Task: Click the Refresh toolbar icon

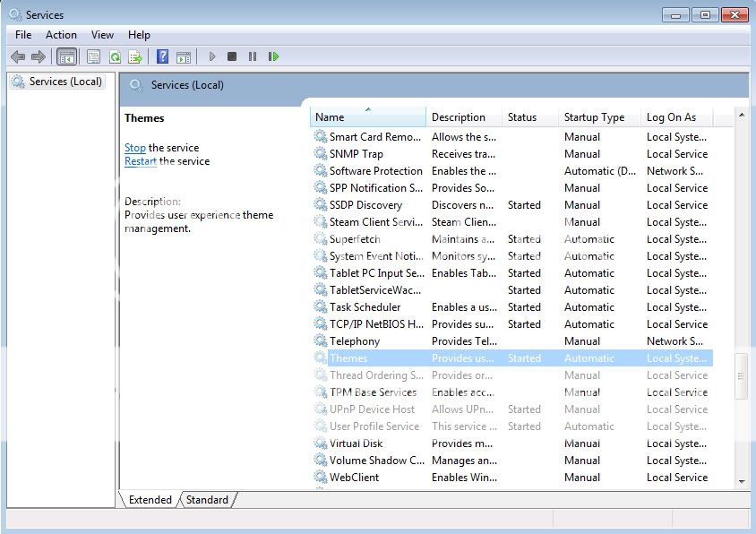Action: (x=115, y=56)
